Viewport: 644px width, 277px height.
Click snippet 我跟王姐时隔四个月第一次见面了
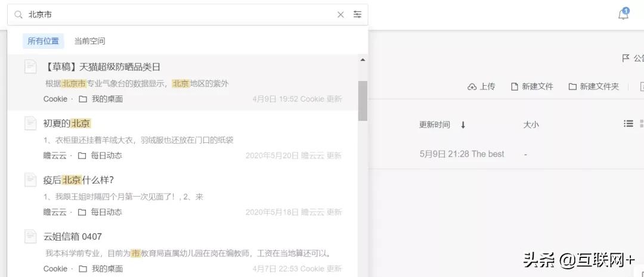coord(123,197)
